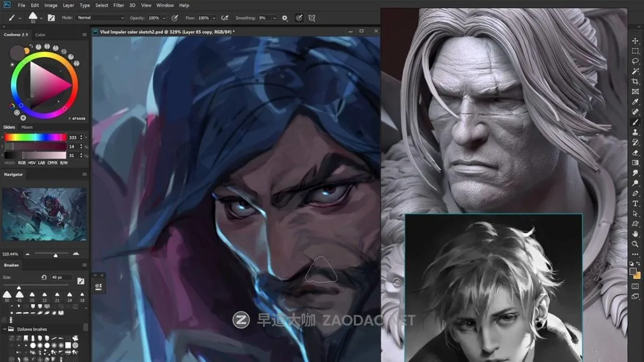
Task: Select the Crop tool
Action: coord(635,82)
